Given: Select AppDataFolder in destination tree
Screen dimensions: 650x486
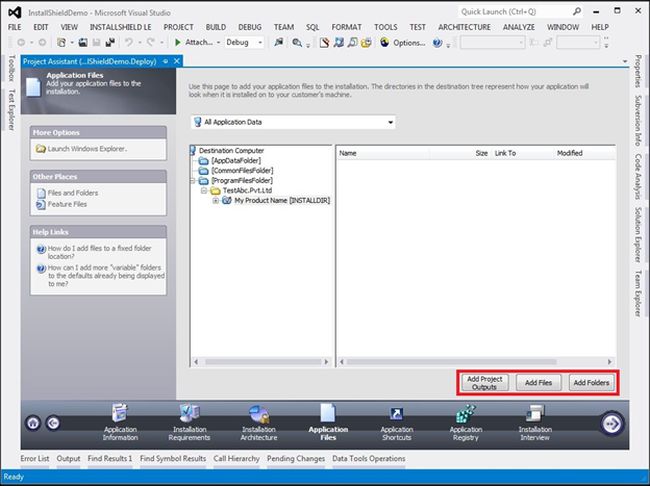Looking at the screenshot, I should (x=235, y=160).
